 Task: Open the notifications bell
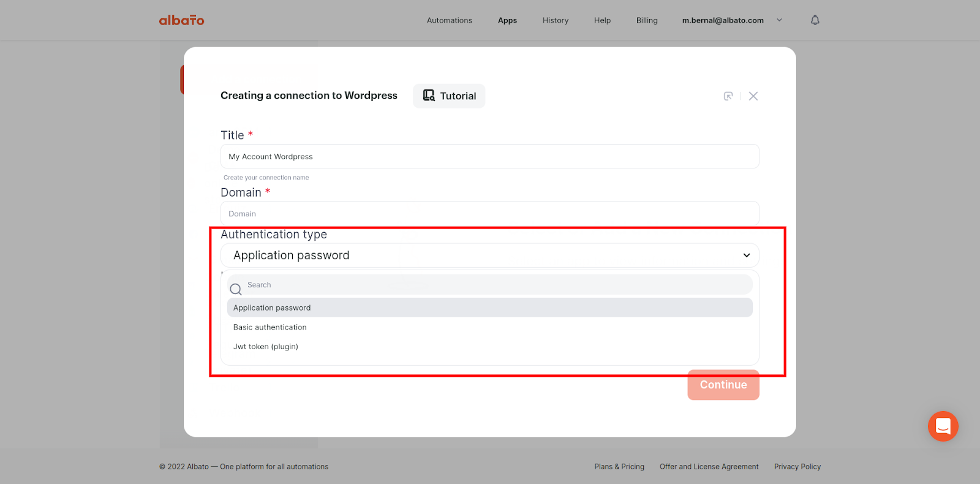(x=815, y=20)
